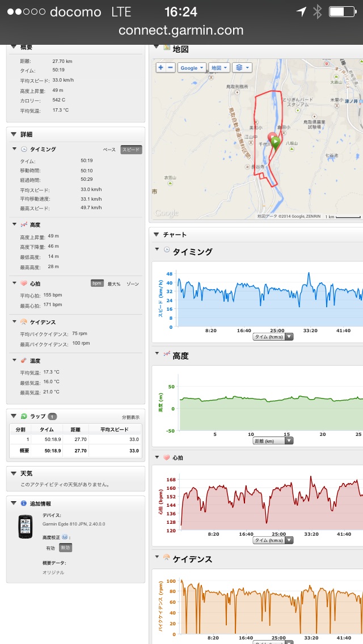Collapse the ラップ section

(14, 417)
